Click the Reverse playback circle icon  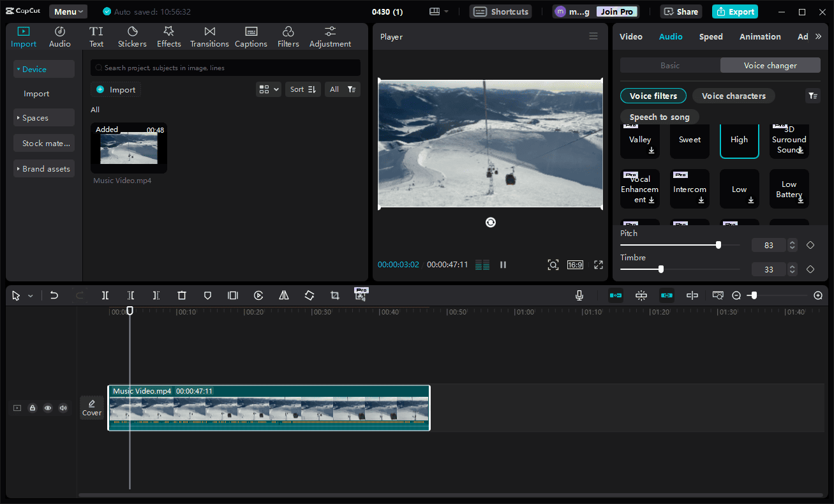pos(258,295)
